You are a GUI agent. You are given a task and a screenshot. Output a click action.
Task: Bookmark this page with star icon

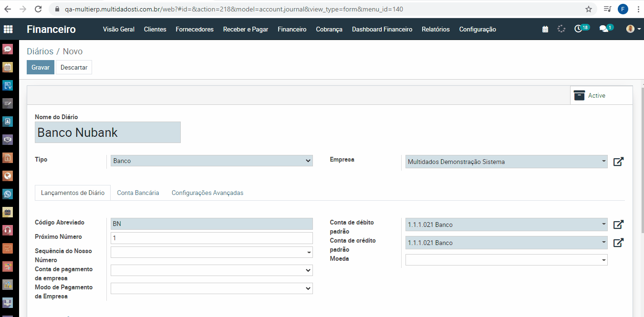click(x=589, y=9)
